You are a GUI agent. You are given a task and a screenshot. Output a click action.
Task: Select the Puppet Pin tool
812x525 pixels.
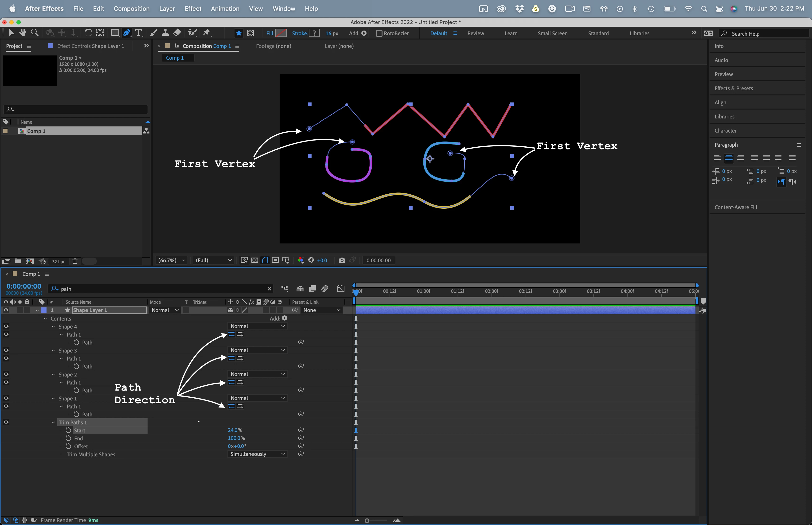tap(207, 33)
